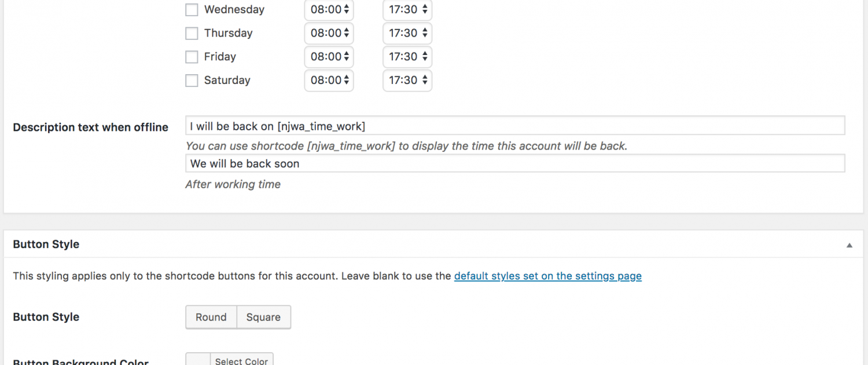Select Saturday start time dropdown
The image size is (868, 365).
329,81
